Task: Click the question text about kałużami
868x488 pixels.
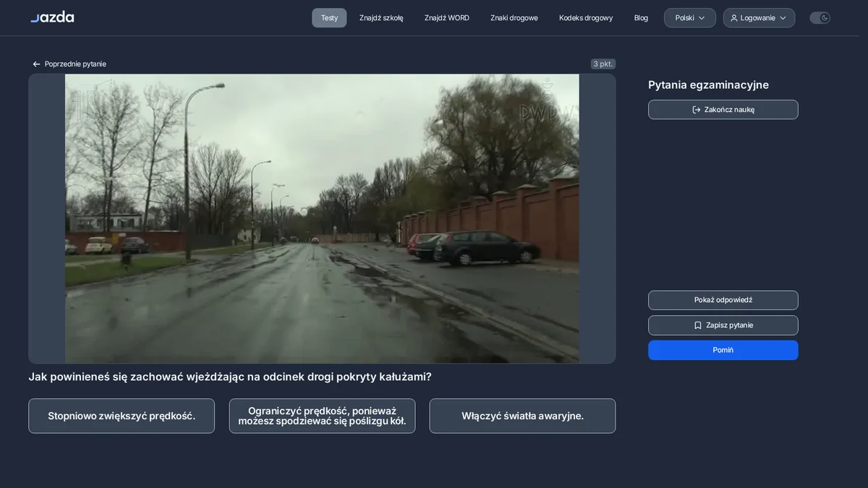Action: point(230,377)
